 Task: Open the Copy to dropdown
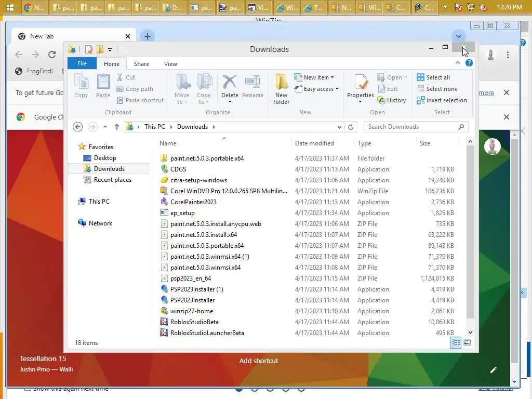tap(204, 89)
